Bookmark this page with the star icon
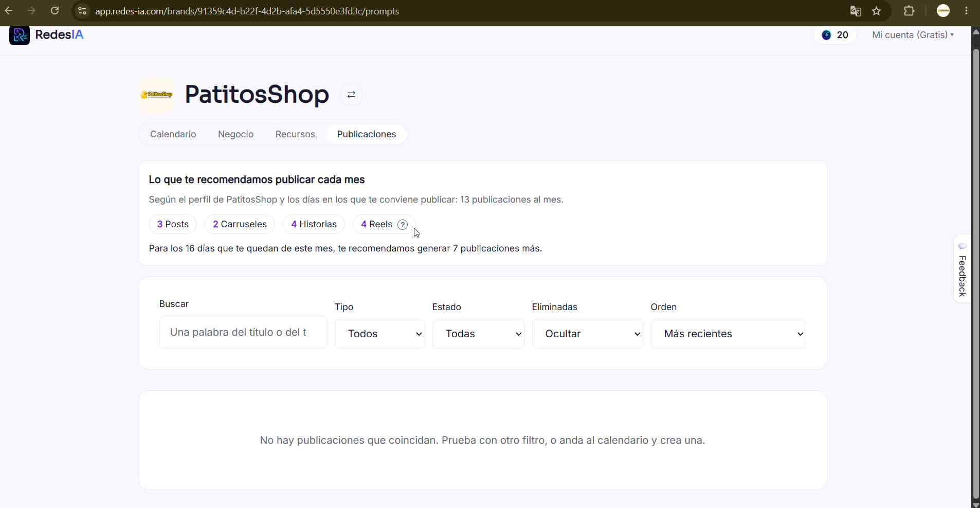 877,11
